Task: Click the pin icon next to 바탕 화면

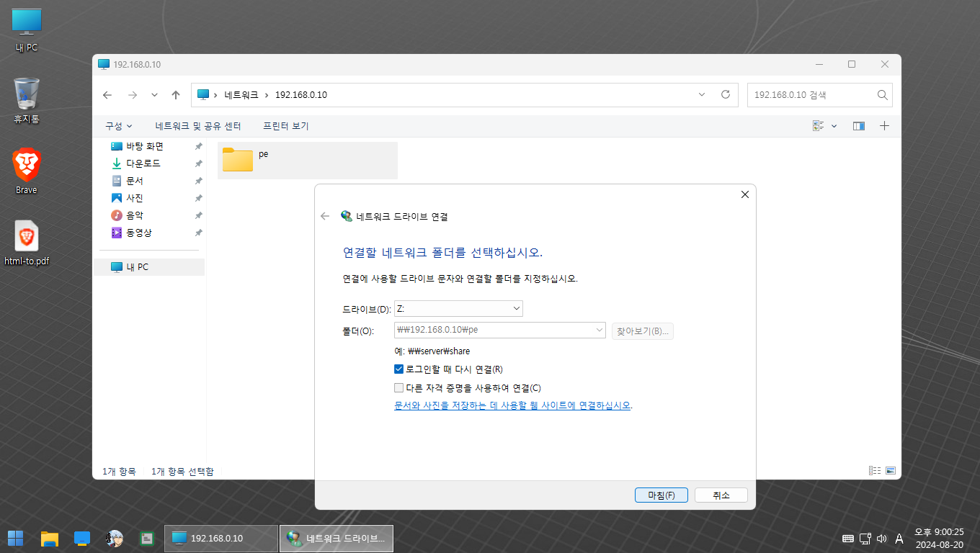Action: pyautogui.click(x=198, y=146)
